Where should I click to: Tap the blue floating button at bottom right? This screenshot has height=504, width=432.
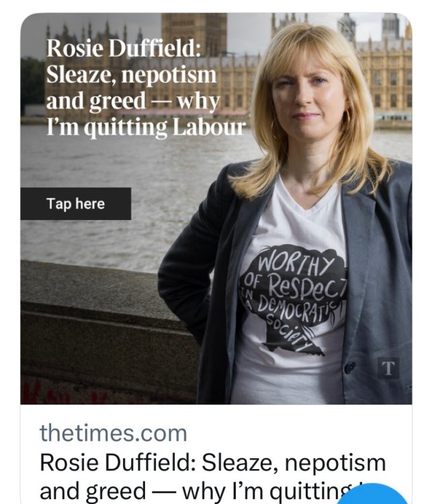(382, 496)
